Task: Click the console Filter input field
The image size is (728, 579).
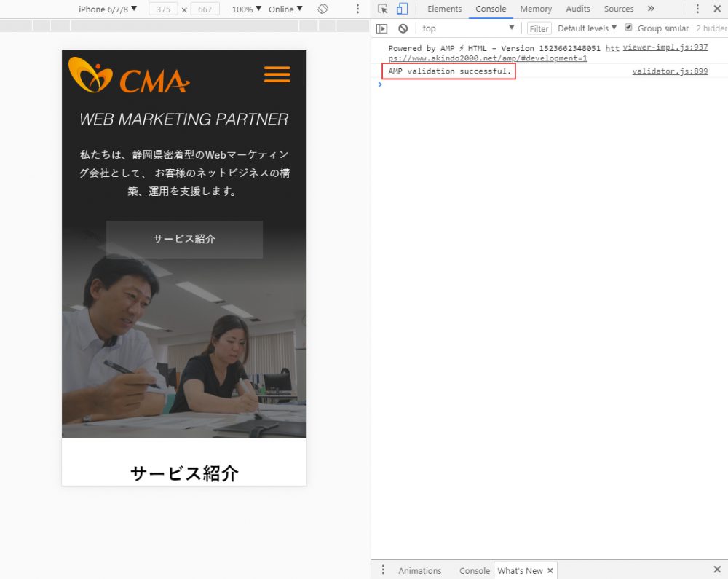Action: [x=539, y=28]
